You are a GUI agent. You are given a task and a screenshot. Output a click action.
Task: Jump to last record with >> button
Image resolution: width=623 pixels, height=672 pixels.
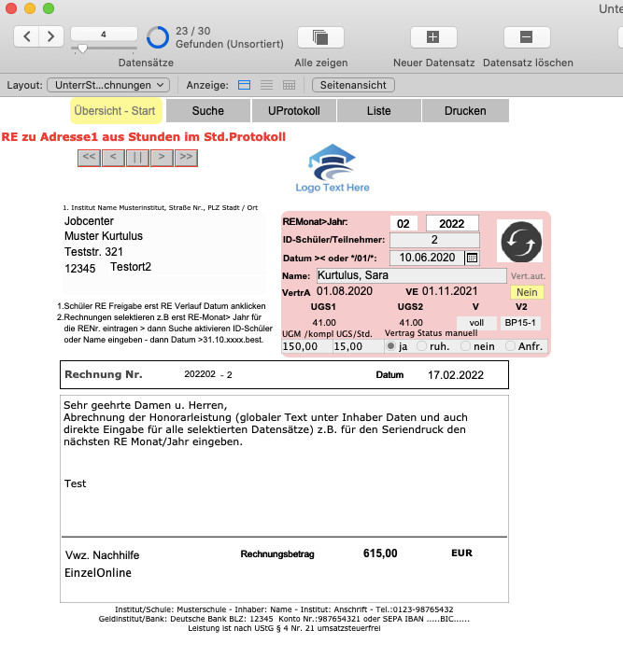(186, 158)
